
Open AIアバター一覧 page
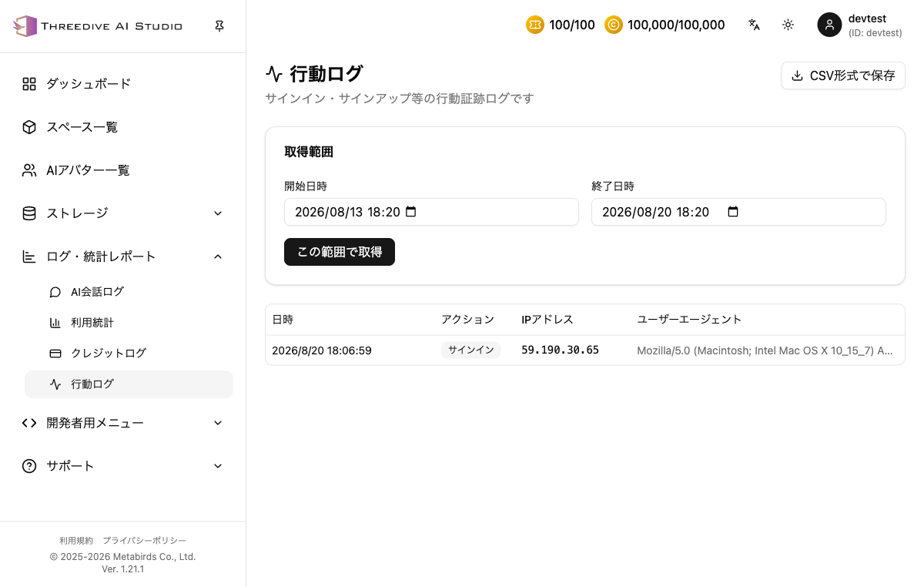(x=123, y=170)
